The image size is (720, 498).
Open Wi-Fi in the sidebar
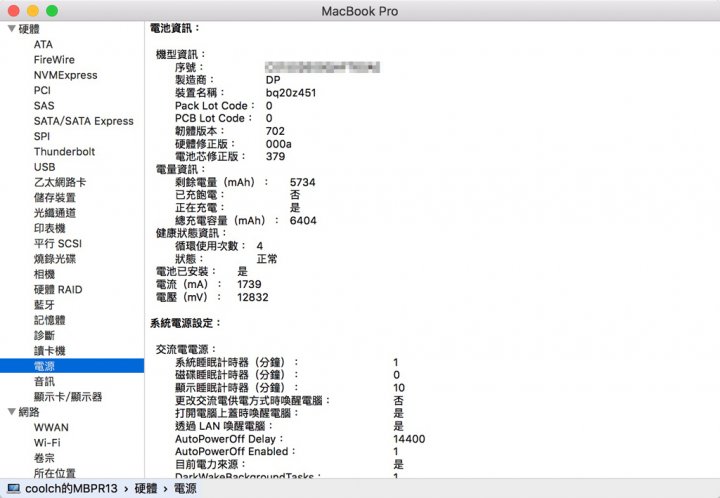pos(47,442)
